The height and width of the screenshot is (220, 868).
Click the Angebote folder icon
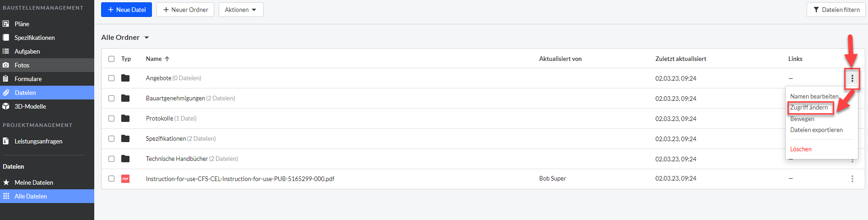coord(125,78)
